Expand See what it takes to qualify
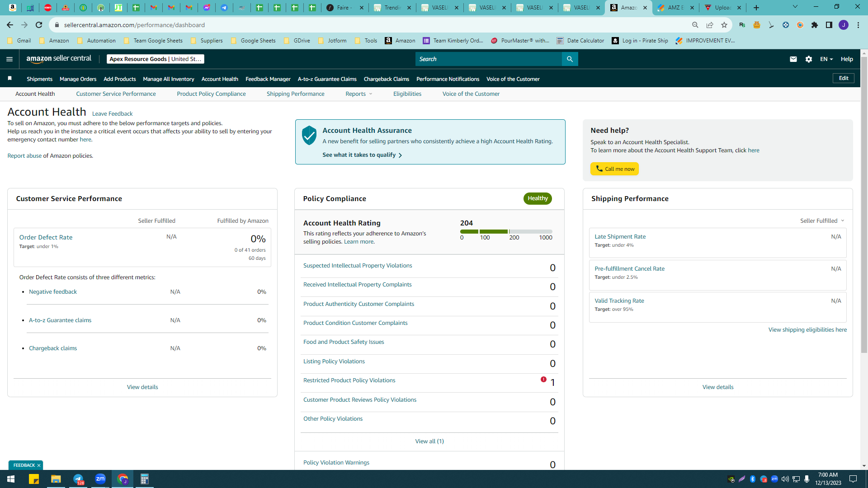The height and width of the screenshot is (488, 868). tap(362, 155)
